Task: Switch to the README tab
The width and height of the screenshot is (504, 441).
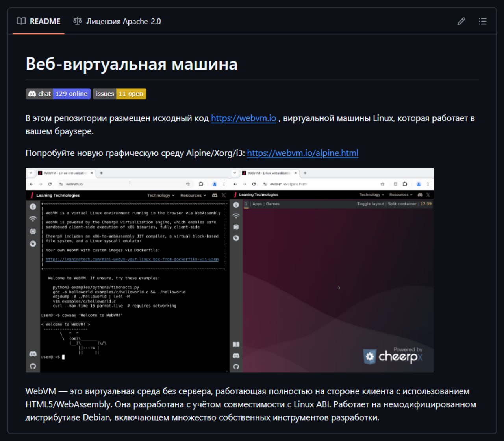Action: (x=39, y=21)
